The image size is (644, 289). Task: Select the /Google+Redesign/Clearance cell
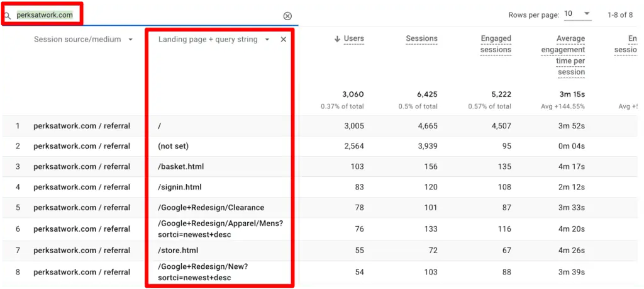[x=211, y=208]
